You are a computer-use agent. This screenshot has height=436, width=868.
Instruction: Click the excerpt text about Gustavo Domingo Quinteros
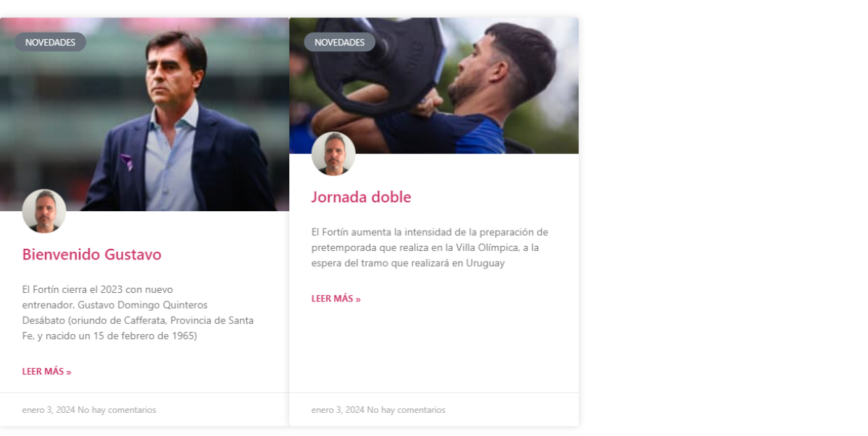138,312
